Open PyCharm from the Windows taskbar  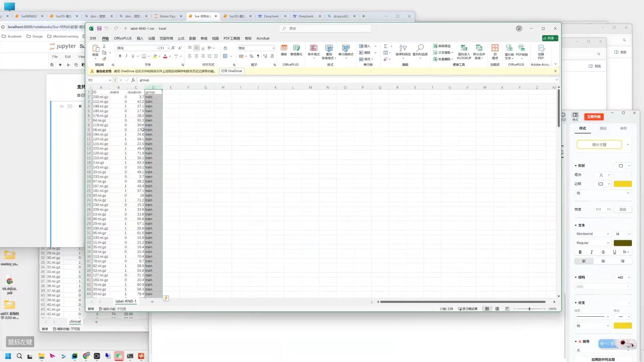tap(74, 356)
